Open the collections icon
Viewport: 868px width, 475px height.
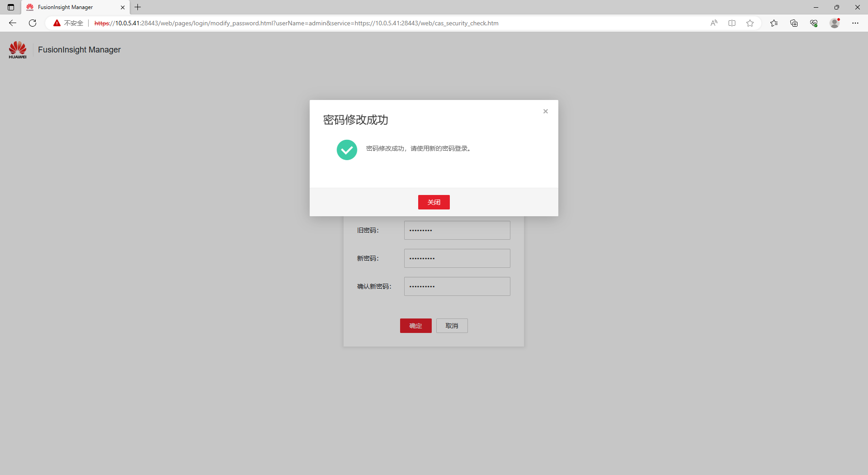794,23
